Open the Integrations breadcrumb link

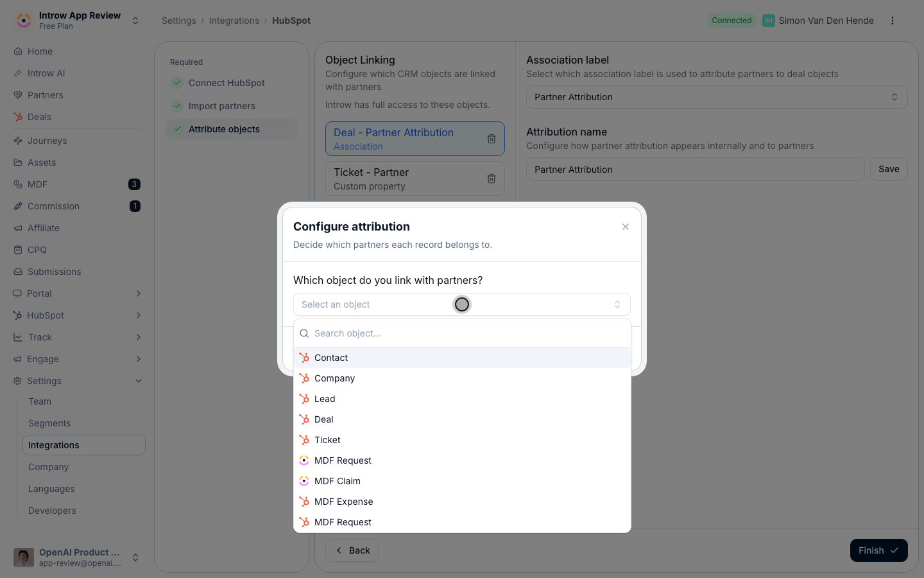234,21
